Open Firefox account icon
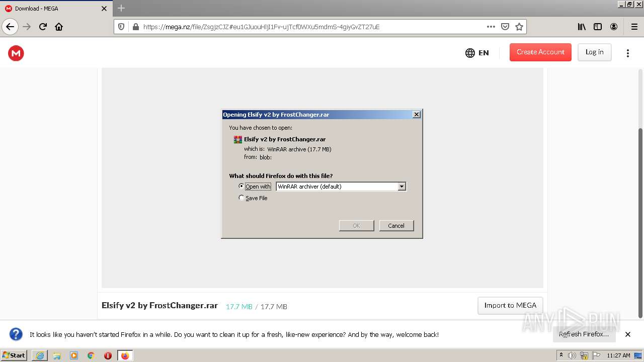644x362 pixels. (614, 27)
